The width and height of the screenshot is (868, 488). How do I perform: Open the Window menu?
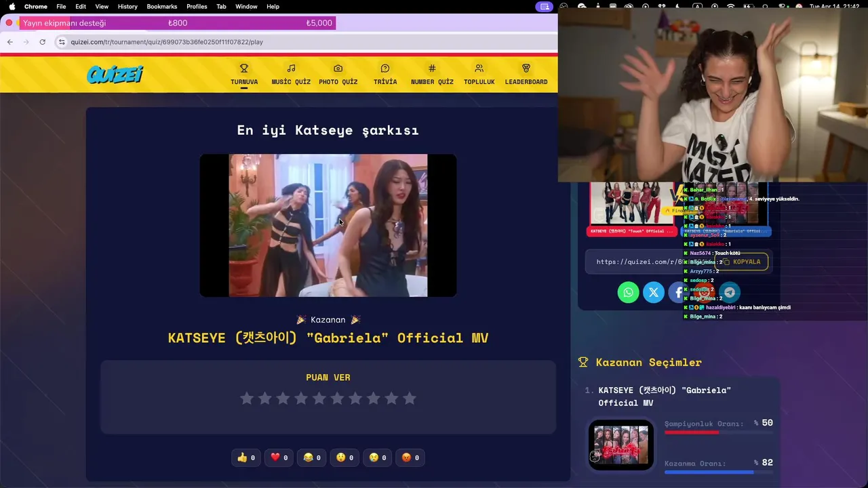(x=246, y=6)
